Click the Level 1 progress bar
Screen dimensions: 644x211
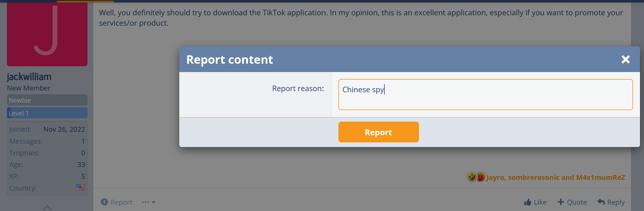[47, 113]
